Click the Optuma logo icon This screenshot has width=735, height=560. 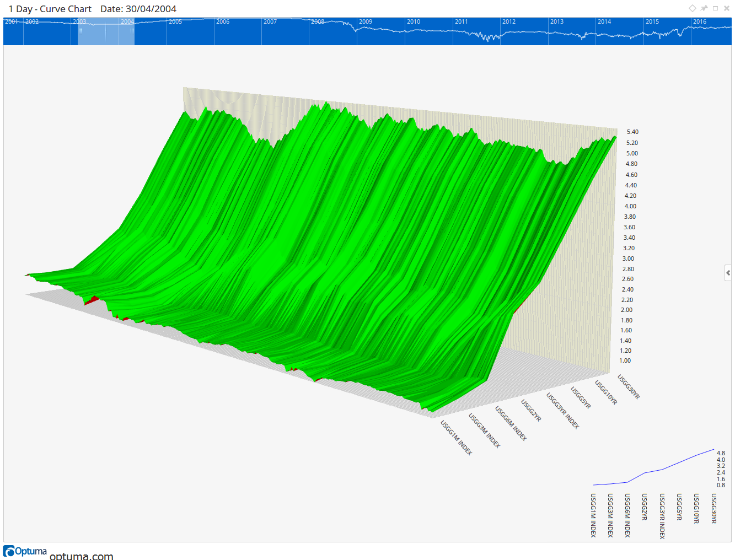(9, 551)
